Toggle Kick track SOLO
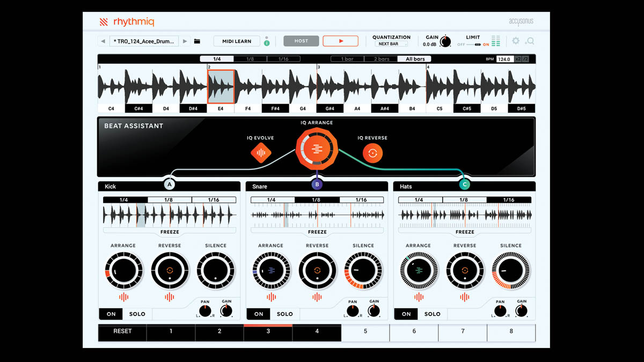Viewport: 644px width, 362px height. pyautogui.click(x=137, y=314)
